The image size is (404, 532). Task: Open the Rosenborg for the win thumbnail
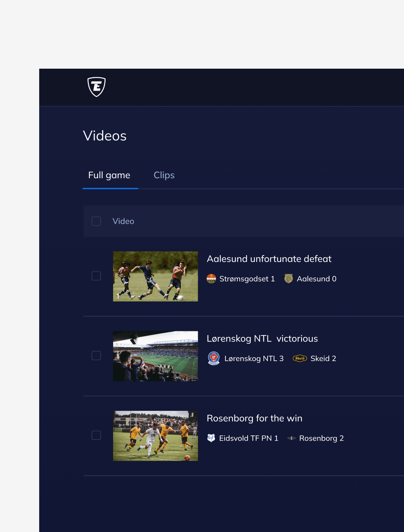coord(155,436)
